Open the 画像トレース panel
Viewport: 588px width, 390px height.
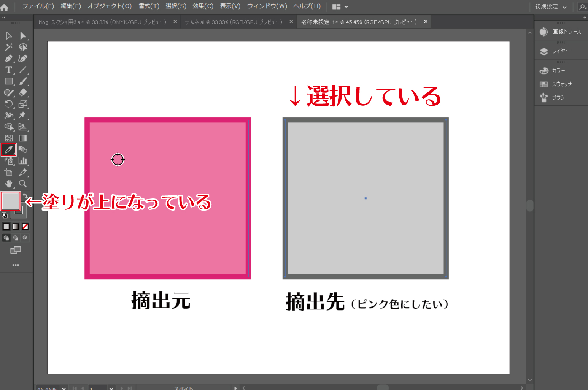561,32
